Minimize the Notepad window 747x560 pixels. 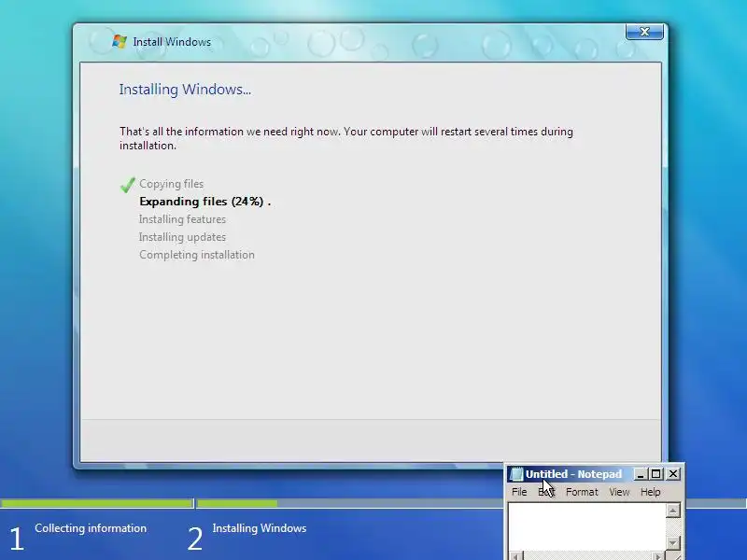pos(641,474)
